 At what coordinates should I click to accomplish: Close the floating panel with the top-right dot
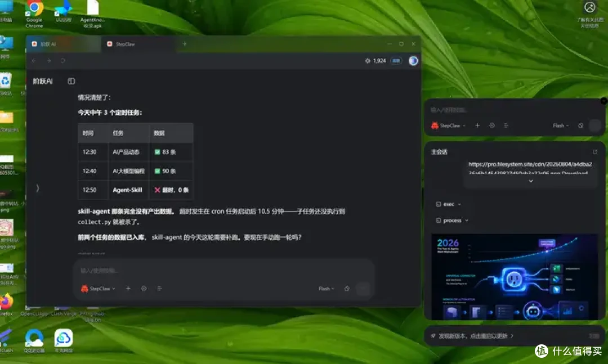click(x=603, y=101)
